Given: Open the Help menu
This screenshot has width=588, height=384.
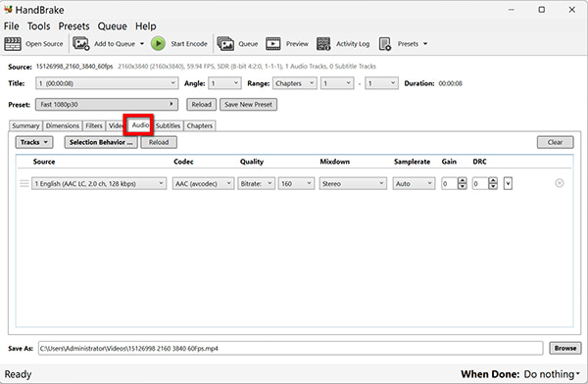Looking at the screenshot, I should click(x=145, y=26).
